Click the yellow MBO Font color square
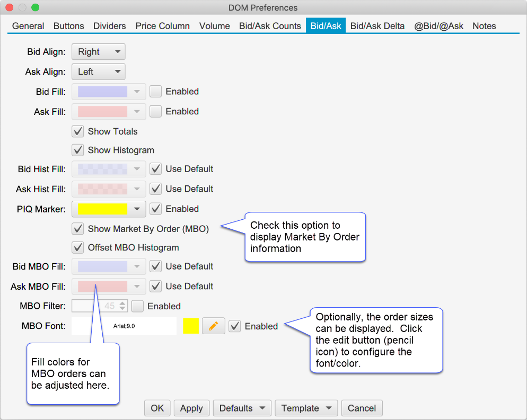Screen dimensions: 527x420 (x=191, y=326)
